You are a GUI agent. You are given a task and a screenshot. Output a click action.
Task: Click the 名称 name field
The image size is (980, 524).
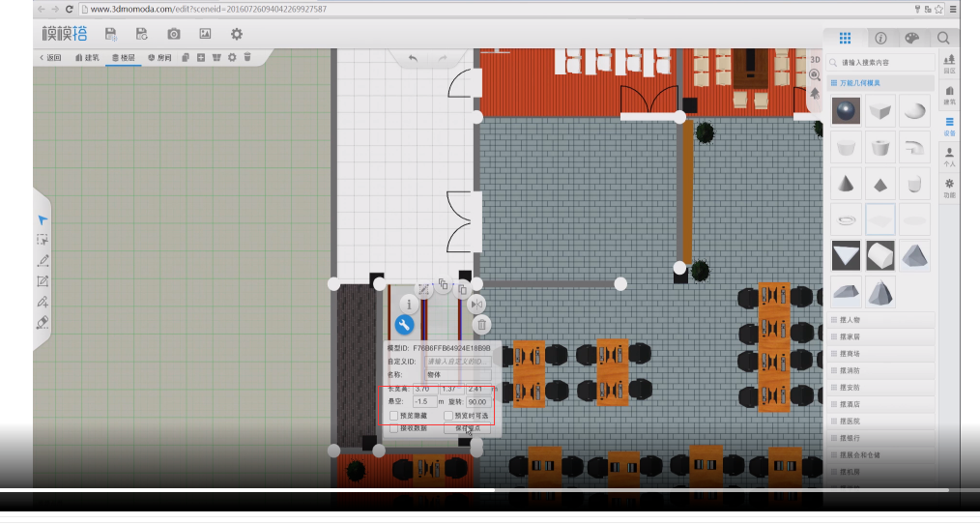[458, 374]
